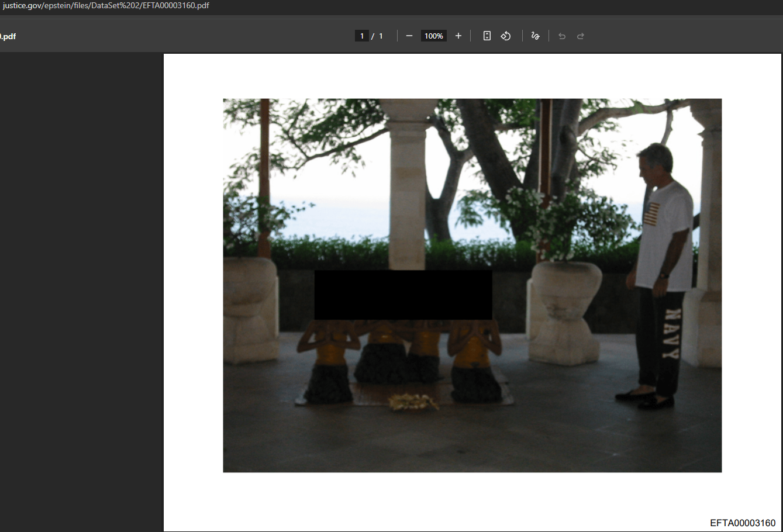Screen dimensions: 783x532
Task: Redo the last annotation
Action: [x=581, y=36]
